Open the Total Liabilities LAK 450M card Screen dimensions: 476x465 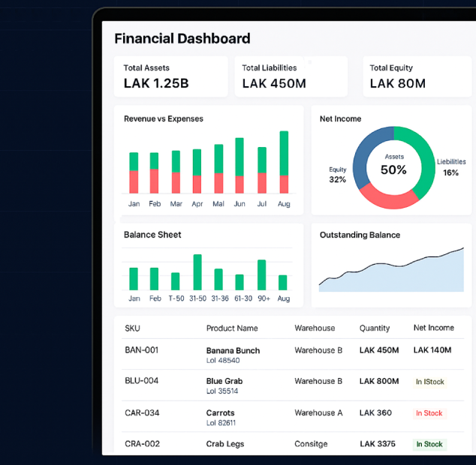(290, 76)
